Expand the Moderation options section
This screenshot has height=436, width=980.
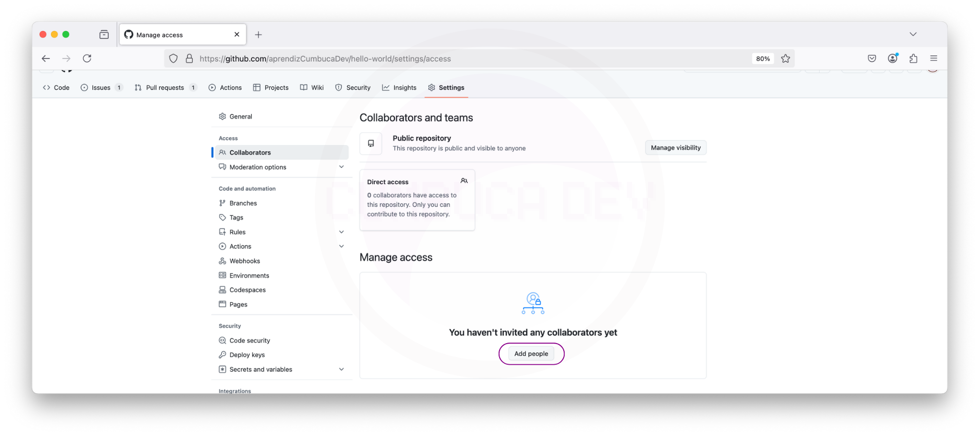341,167
